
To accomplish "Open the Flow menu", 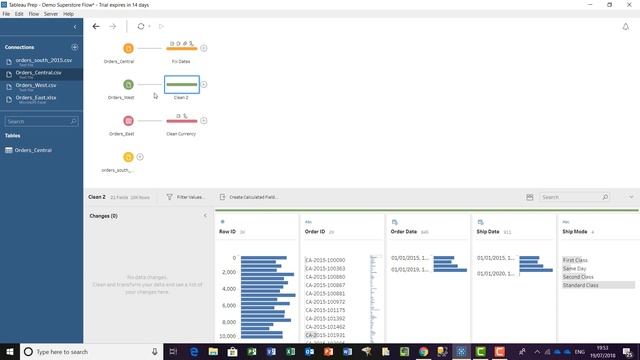I will click(33, 14).
